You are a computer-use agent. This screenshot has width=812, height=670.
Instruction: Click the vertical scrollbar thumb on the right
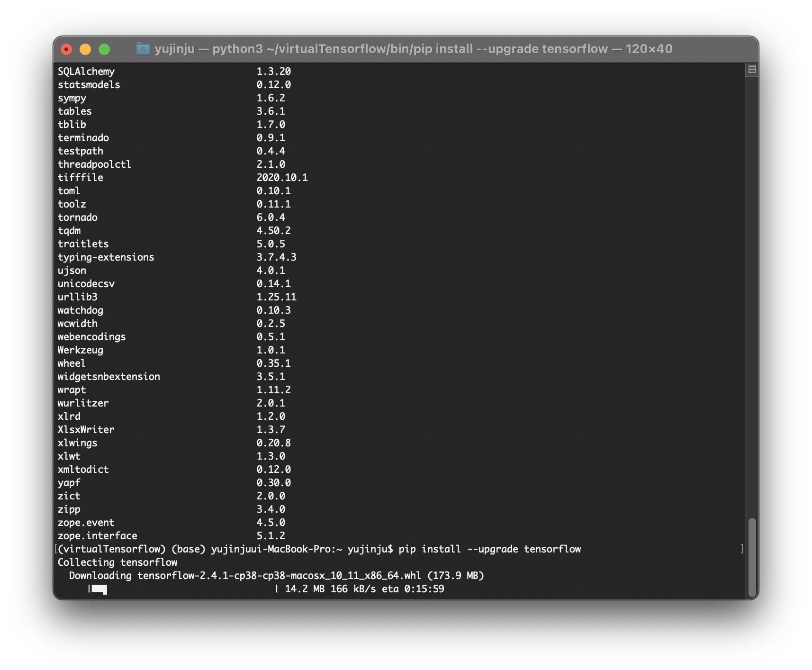coord(753,554)
